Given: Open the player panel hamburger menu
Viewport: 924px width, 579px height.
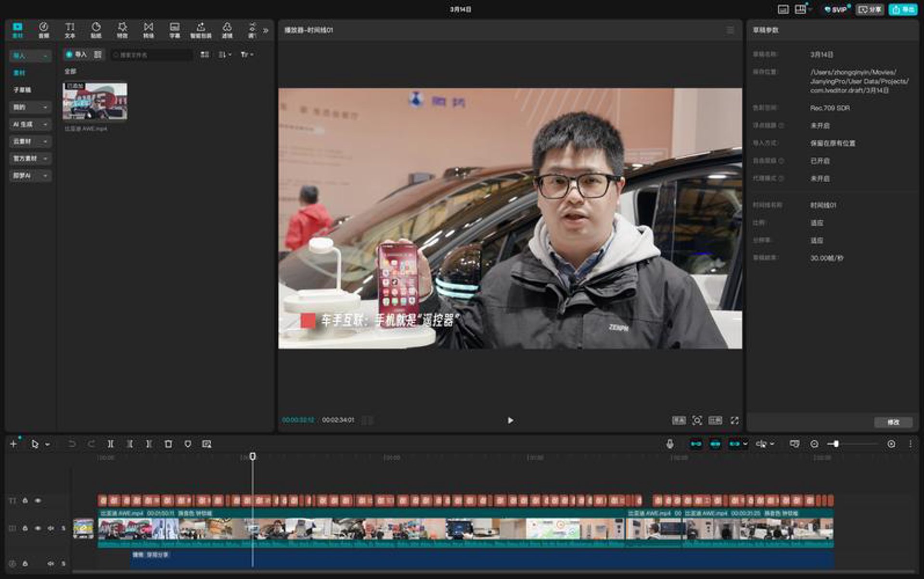Looking at the screenshot, I should 730,30.
